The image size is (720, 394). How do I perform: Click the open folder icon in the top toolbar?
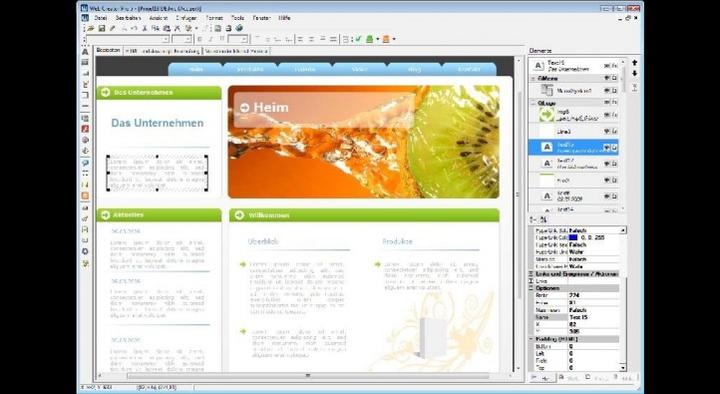[x=91, y=28]
